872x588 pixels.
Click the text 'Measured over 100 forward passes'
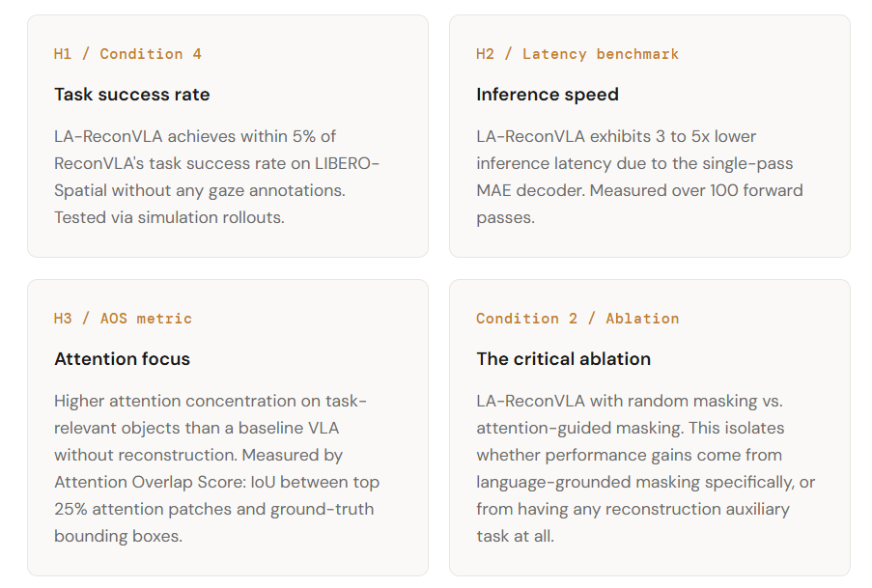pos(639,204)
